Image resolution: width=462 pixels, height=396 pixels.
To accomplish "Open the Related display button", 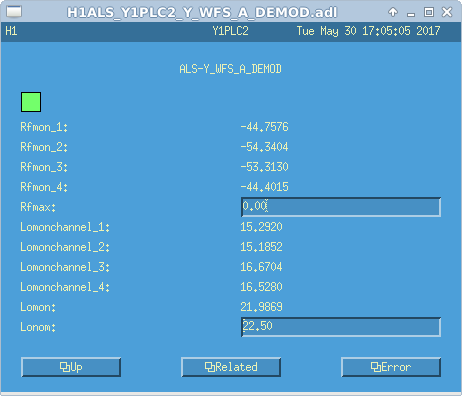I will 231,367.
